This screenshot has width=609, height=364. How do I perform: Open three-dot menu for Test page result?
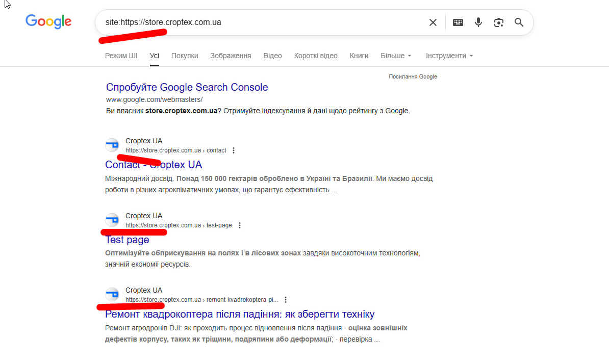240,225
